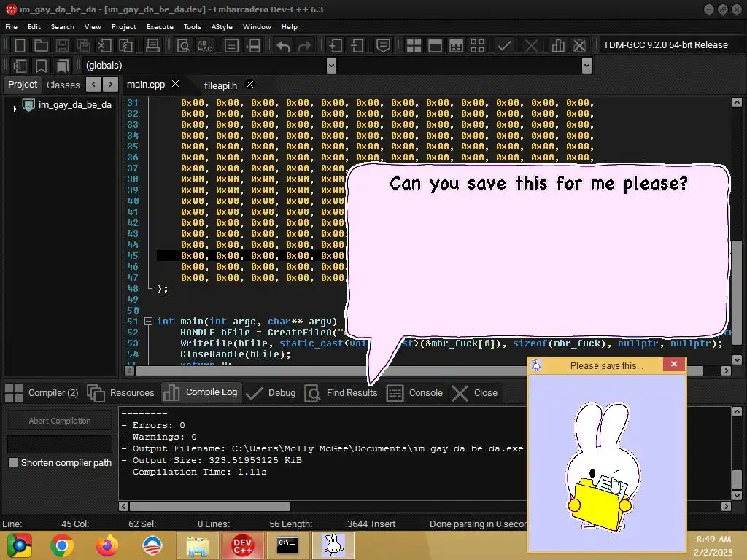
Task: Click the Rebuild All four-boxes icon
Action: 477,46
